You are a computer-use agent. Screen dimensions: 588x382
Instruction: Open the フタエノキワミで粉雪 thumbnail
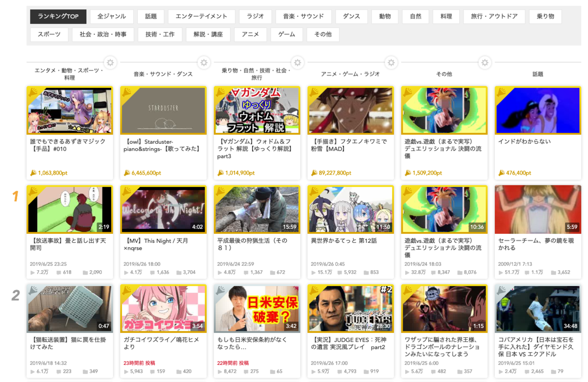[x=351, y=110]
